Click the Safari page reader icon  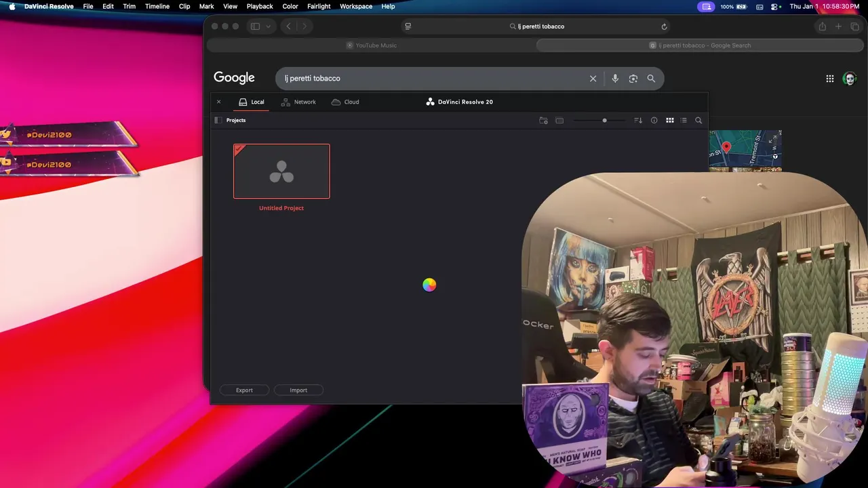(x=408, y=26)
